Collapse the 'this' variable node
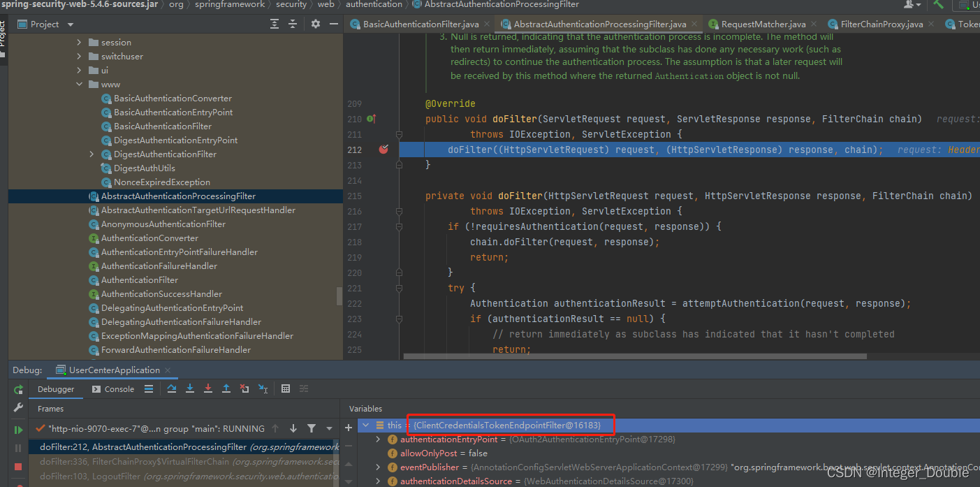Screen dimensions: 980x487 (365, 425)
